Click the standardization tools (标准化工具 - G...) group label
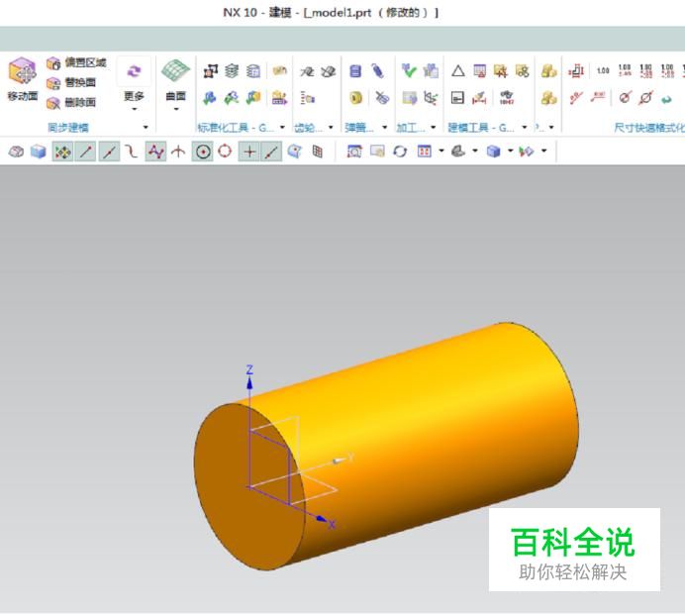This screenshot has height=616, width=685. tap(236, 128)
